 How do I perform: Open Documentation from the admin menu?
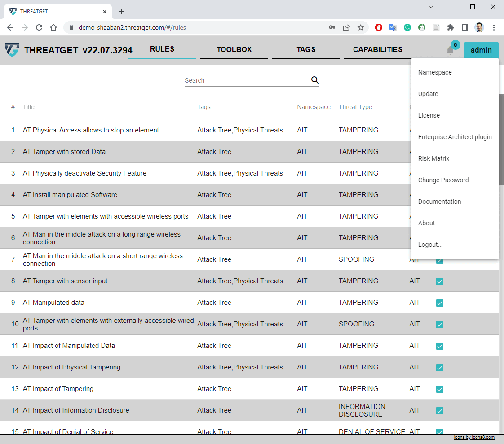point(439,202)
